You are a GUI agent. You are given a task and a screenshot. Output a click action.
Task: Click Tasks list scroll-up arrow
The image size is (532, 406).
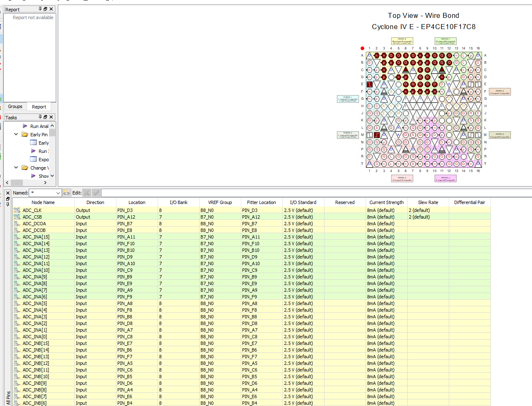[x=52, y=125]
